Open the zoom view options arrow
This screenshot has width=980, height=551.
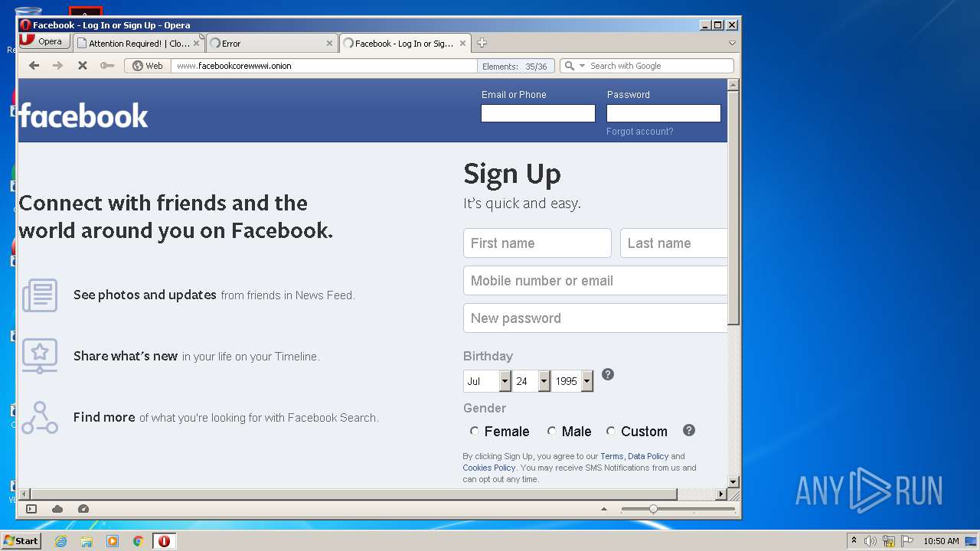[x=603, y=509]
